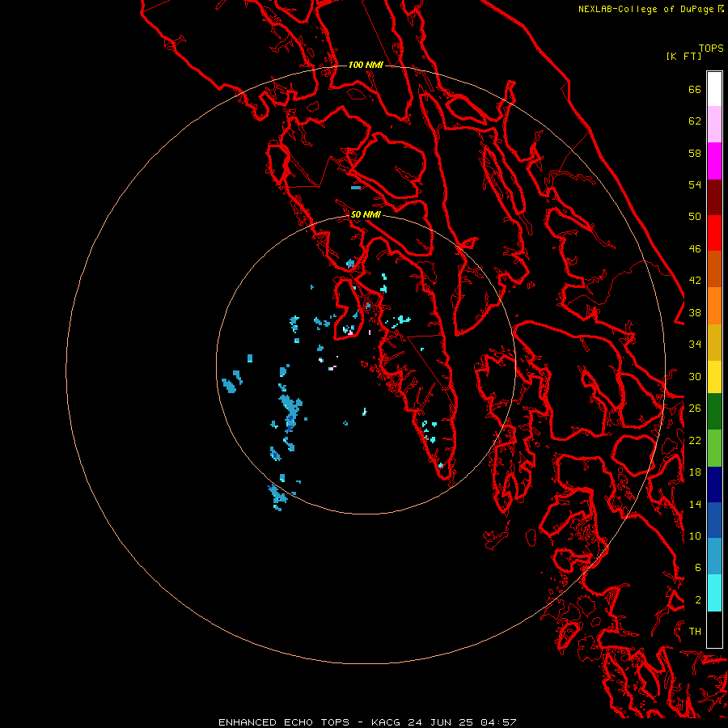Select the dark green 26 kft swatch
This screenshot has width=728, height=728.
point(714,412)
